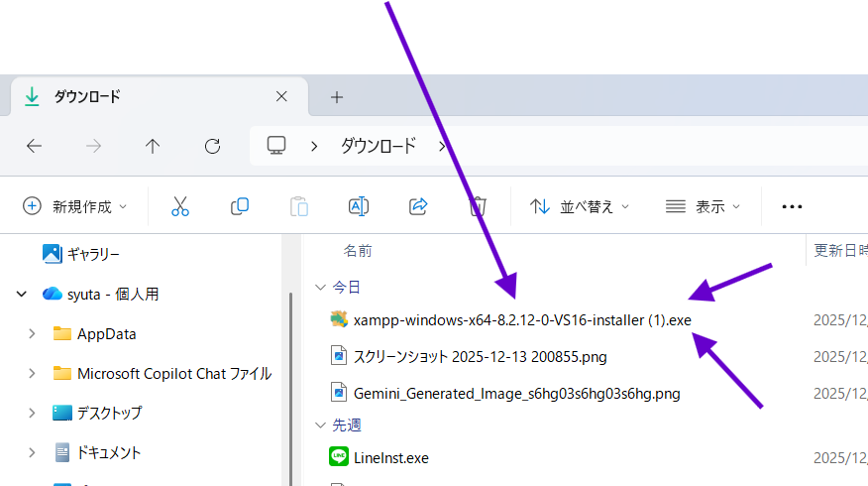
Task: Click the Refresh button in navigation bar
Action: tap(212, 146)
